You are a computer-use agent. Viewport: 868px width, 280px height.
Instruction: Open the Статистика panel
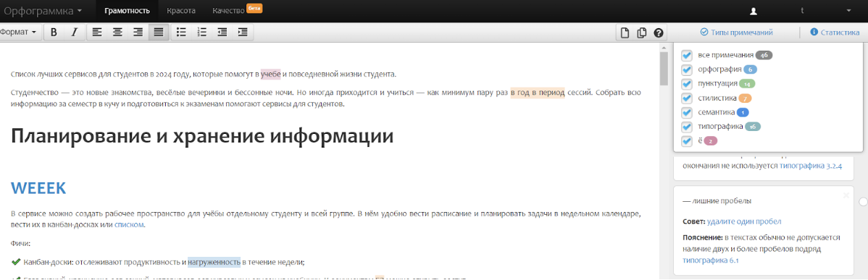pyautogui.click(x=835, y=33)
